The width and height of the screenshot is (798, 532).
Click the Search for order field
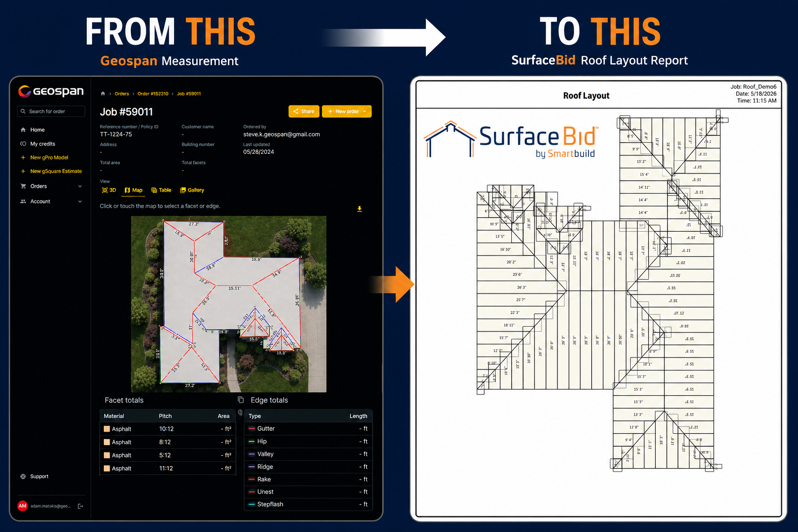pos(51,111)
